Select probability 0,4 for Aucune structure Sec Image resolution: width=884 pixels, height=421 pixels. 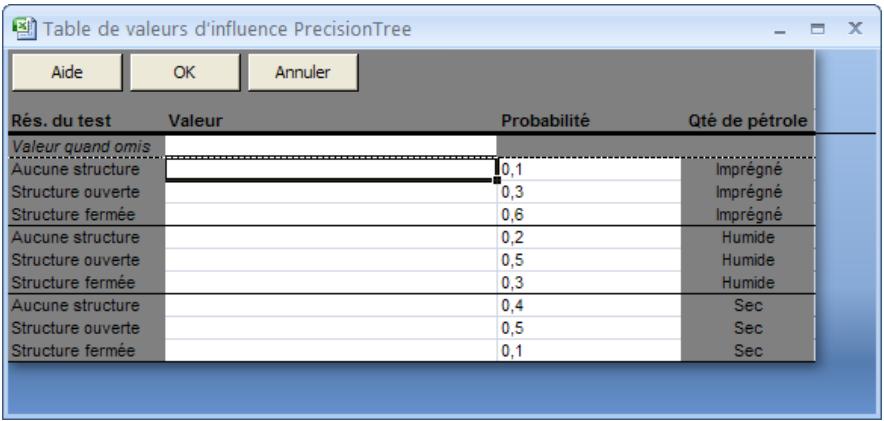coord(590,305)
